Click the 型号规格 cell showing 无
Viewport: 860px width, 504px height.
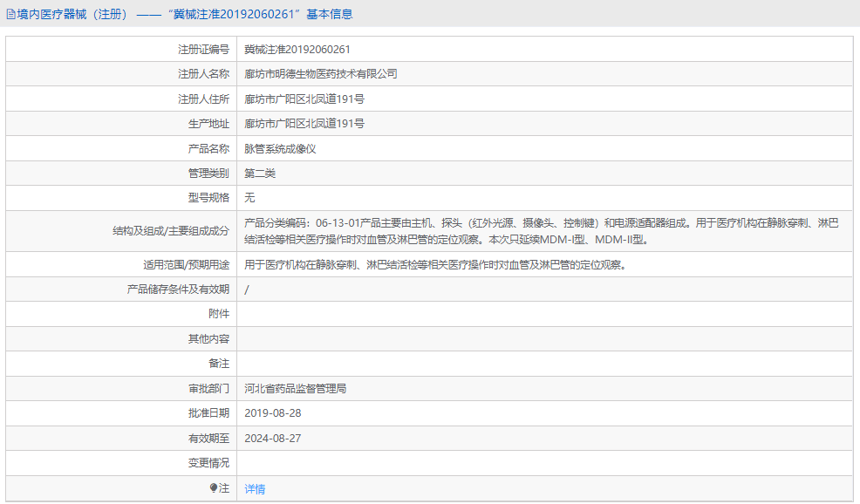[x=250, y=197]
